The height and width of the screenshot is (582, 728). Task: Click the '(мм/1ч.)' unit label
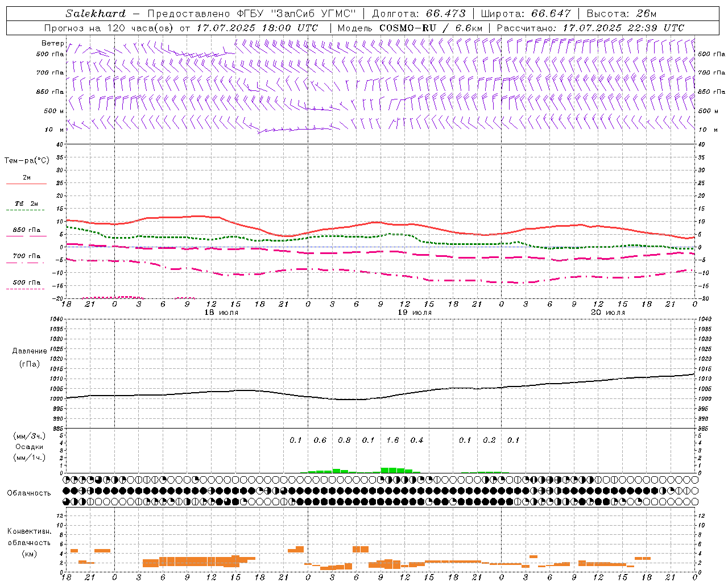(30, 458)
